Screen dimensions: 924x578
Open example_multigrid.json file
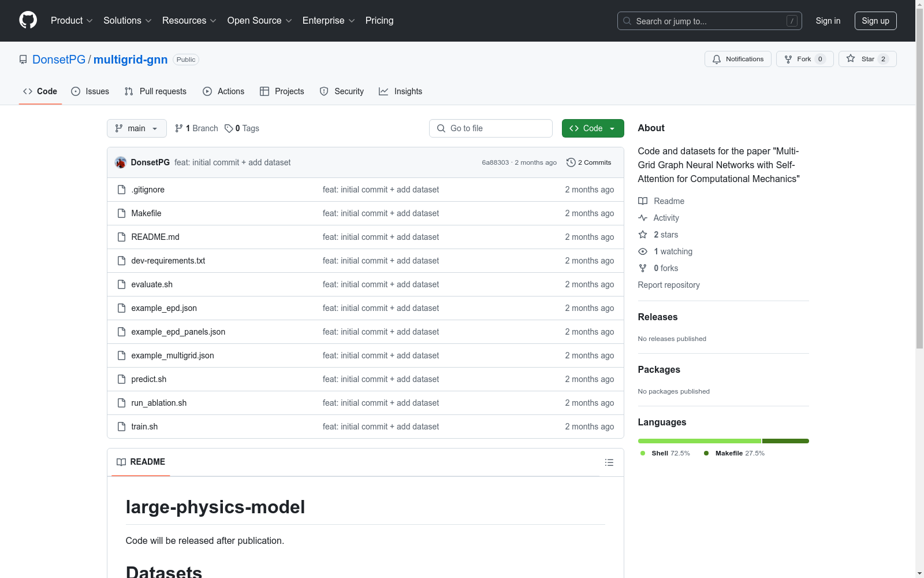tap(173, 355)
